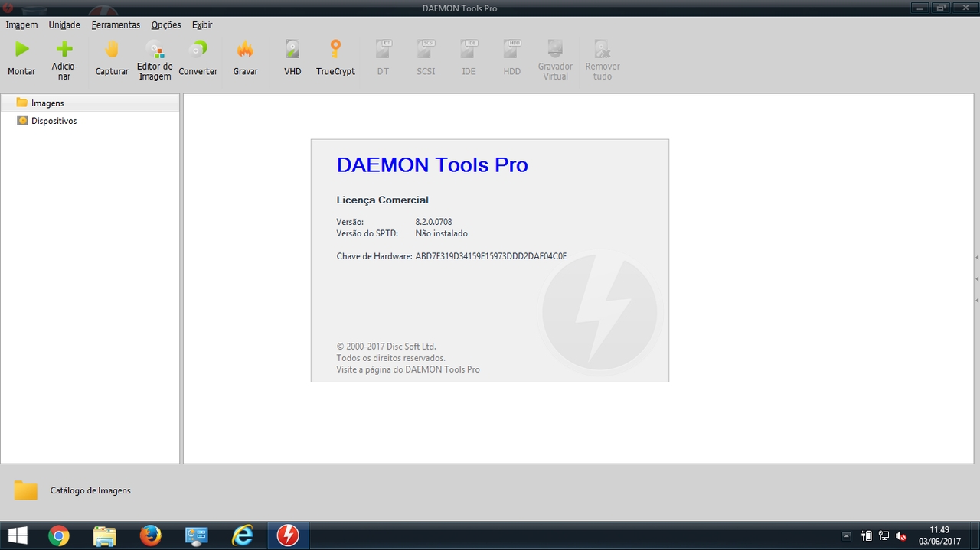Open the network tray icon
This screenshot has height=550, width=980.
click(884, 535)
